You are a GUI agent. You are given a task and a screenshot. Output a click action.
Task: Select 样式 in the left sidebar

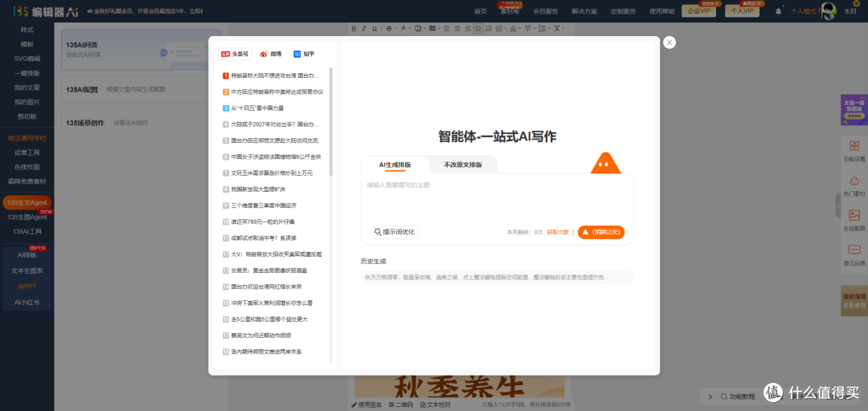(x=27, y=30)
